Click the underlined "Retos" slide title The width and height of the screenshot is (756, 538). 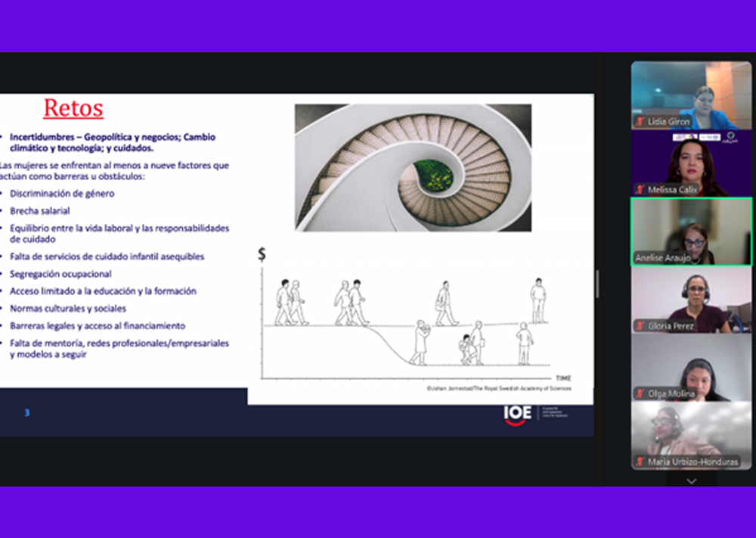(73, 108)
